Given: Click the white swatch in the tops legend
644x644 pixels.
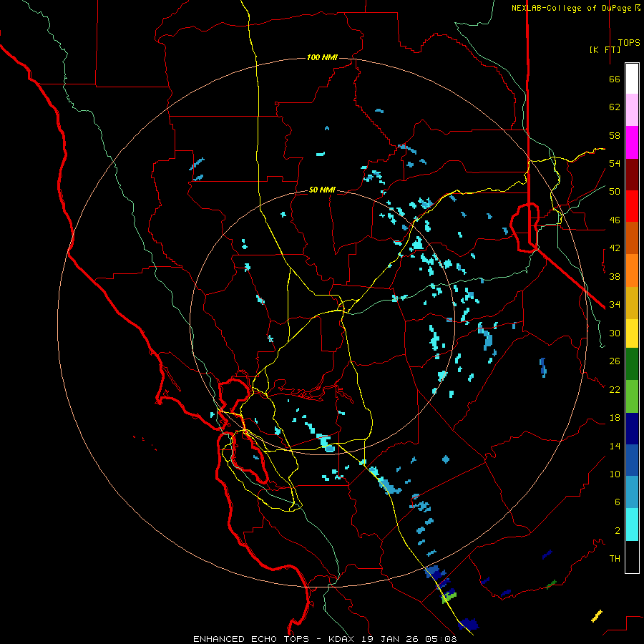Looking at the screenshot, I should 632,79.
